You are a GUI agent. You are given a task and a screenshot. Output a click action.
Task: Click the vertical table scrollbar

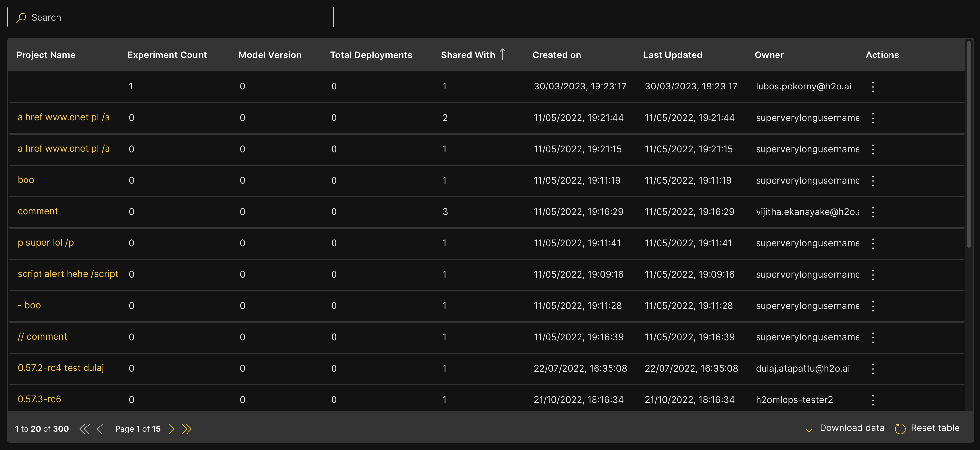pyautogui.click(x=969, y=145)
